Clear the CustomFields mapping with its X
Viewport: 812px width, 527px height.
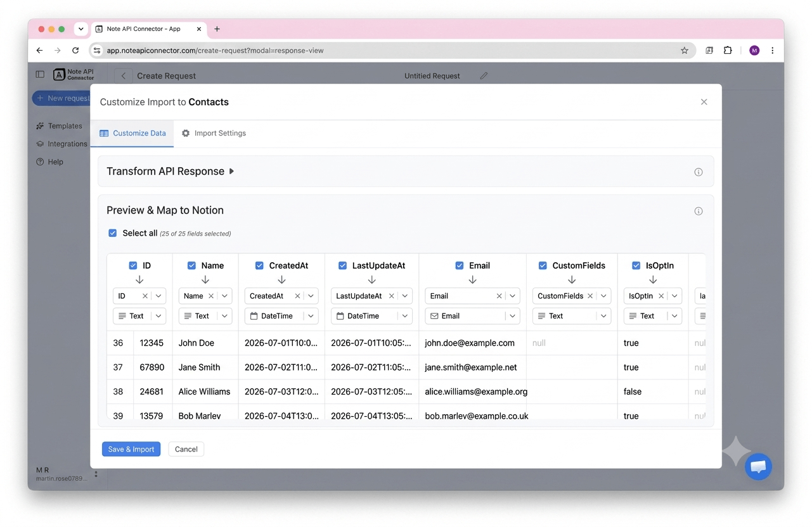pyautogui.click(x=590, y=296)
